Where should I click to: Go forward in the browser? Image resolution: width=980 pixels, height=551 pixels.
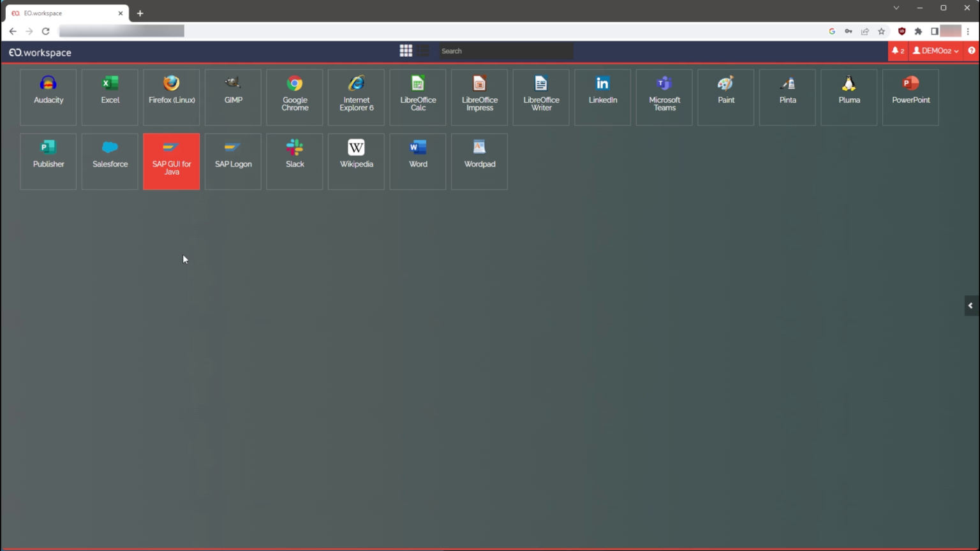pos(29,31)
